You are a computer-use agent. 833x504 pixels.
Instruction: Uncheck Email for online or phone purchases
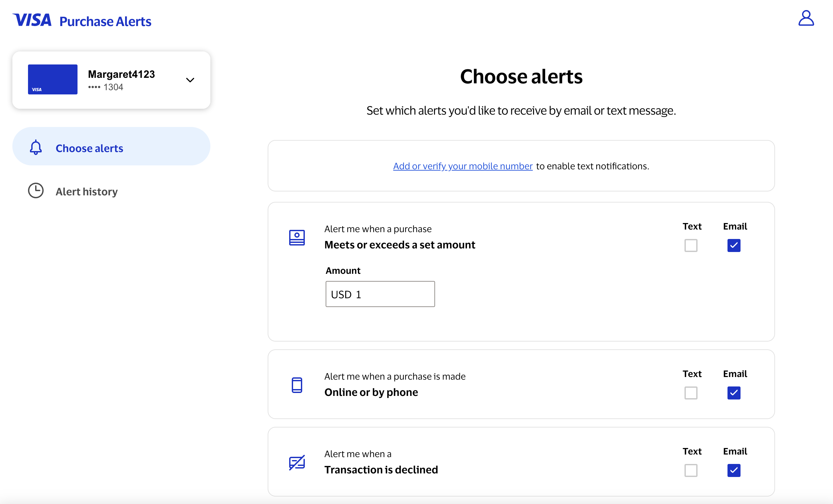point(734,393)
